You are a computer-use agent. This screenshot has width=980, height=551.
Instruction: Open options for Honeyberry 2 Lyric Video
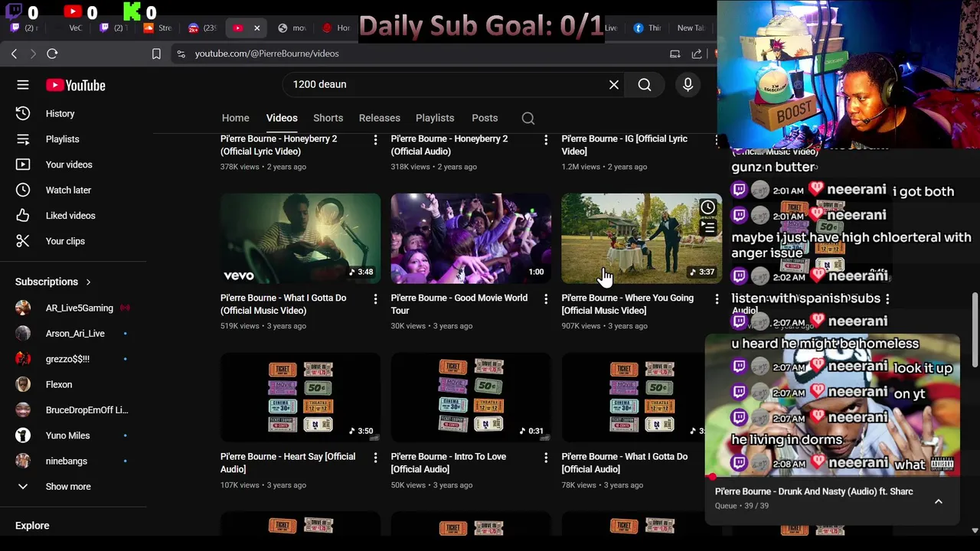pyautogui.click(x=375, y=140)
